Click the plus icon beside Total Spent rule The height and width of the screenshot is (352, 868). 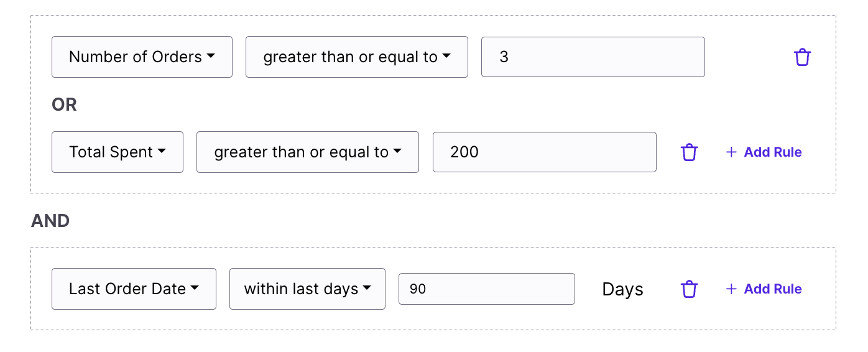point(731,152)
